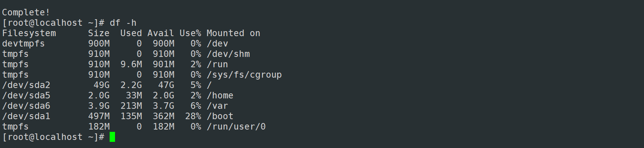Click the '/dev/sda5' filesystem entry
The image size is (644, 148).
[26, 95]
